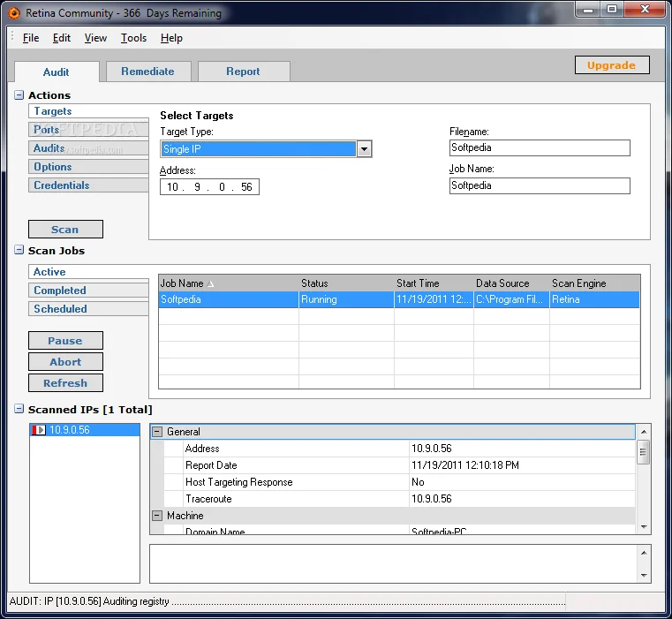This screenshot has width=672, height=619.
Task: Click the audit progress bar in status bar
Action: click(x=368, y=603)
